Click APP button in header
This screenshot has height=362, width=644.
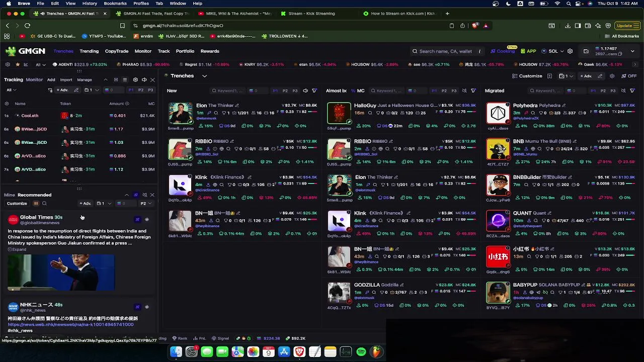point(528,51)
